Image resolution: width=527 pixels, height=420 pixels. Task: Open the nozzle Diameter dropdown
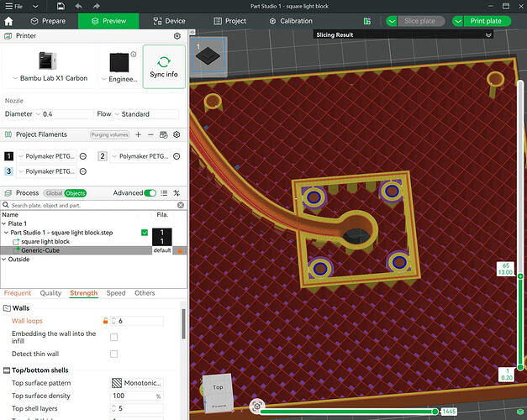pyautogui.click(x=64, y=114)
